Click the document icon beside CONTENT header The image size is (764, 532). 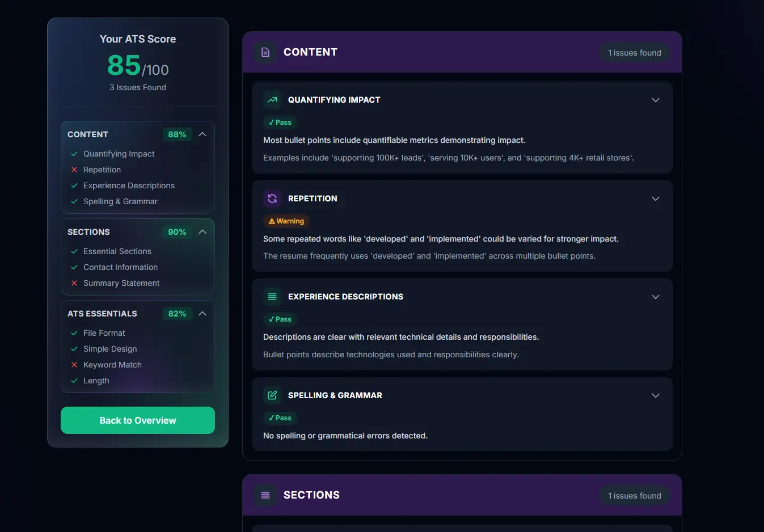click(x=265, y=52)
